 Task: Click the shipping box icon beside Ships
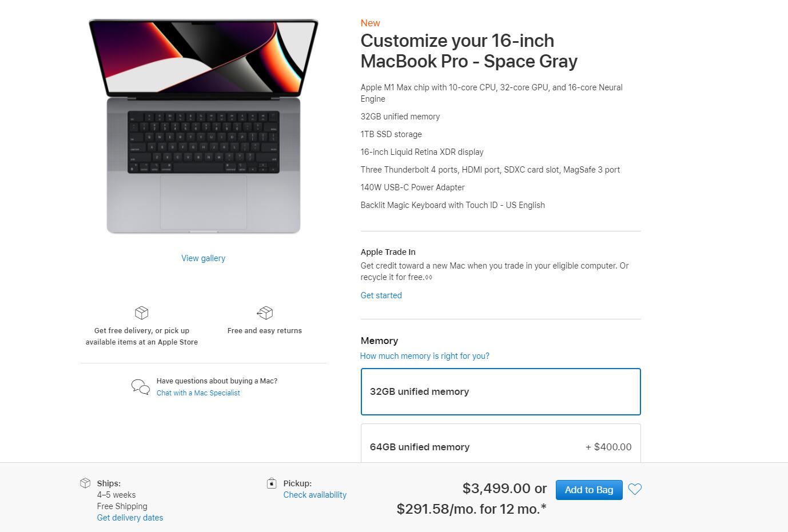pos(85,483)
